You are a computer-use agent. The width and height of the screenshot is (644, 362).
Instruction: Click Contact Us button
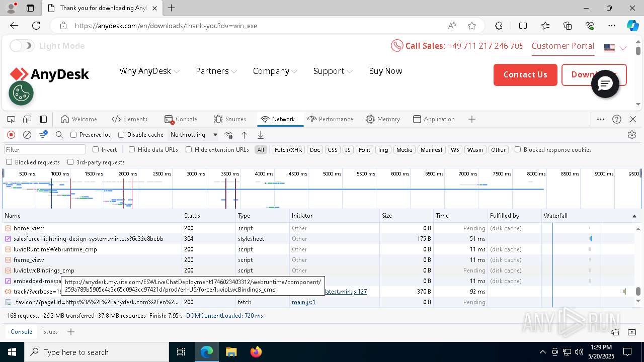click(x=525, y=74)
